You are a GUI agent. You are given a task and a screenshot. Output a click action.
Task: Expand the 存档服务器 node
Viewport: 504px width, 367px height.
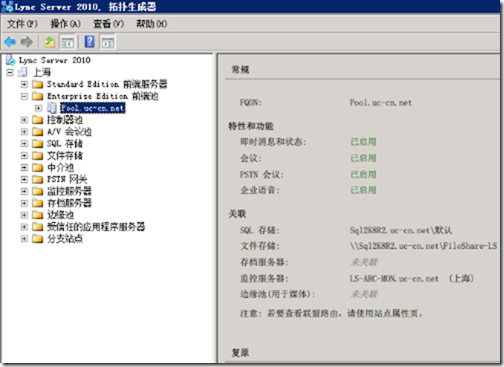pyautogui.click(x=24, y=203)
